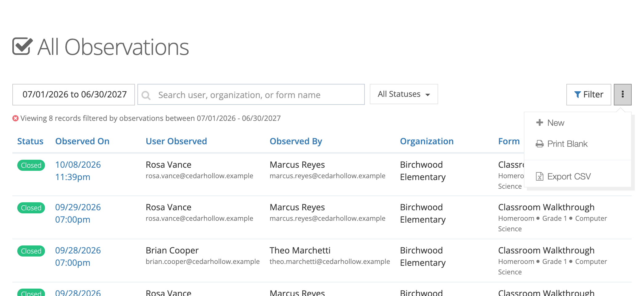644x296 pixels.
Task: Sort by the Observed By column
Action: [296, 141]
